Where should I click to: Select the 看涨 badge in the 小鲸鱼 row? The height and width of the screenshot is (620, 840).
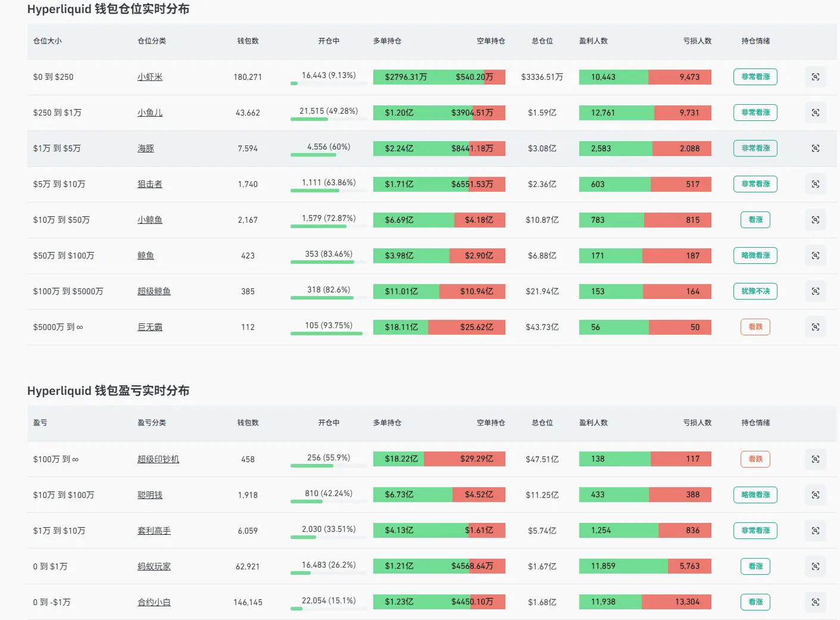point(755,220)
